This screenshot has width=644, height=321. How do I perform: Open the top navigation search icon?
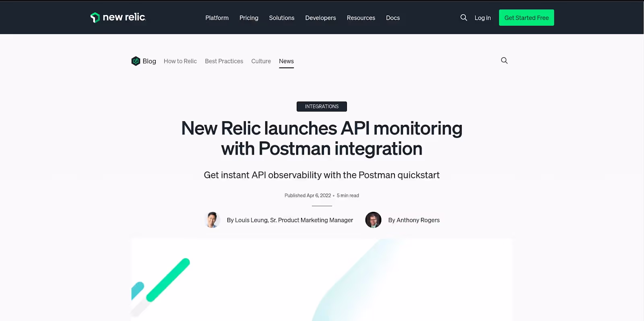464,17
